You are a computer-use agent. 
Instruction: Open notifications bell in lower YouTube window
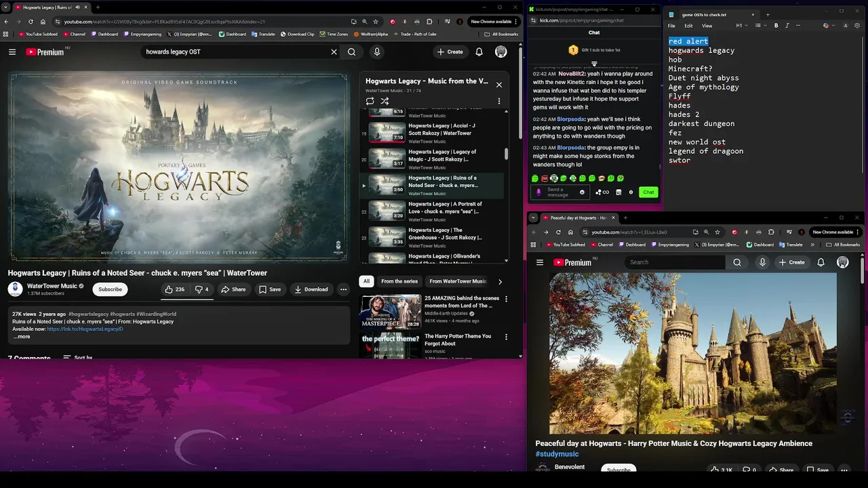click(x=821, y=262)
